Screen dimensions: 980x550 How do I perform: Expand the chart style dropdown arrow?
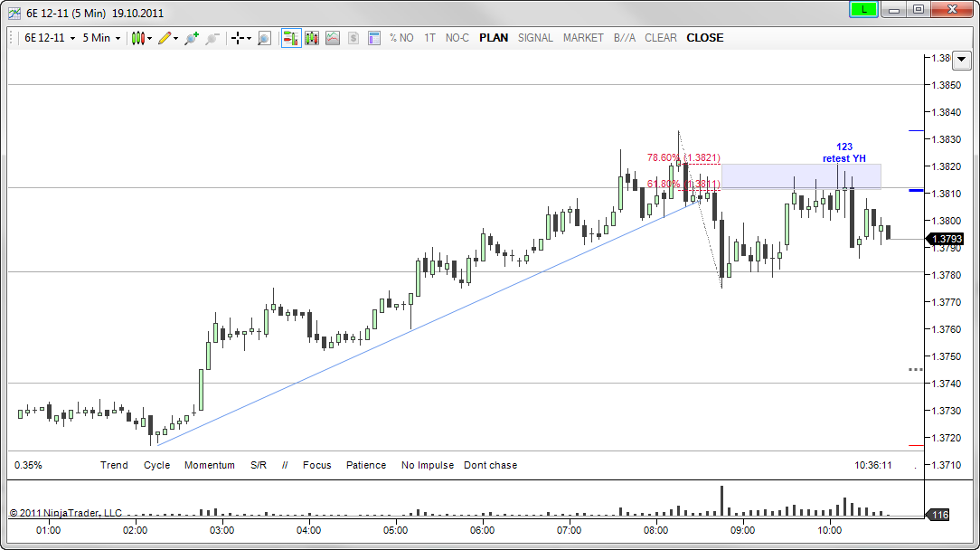tap(149, 39)
